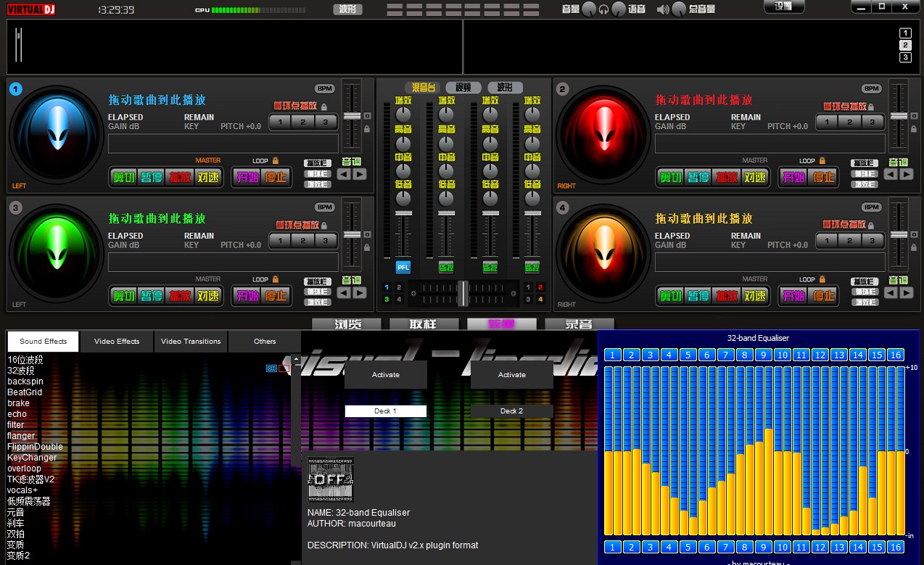The image size is (924, 565).
Task: Open the Others tab
Action: [x=265, y=342]
